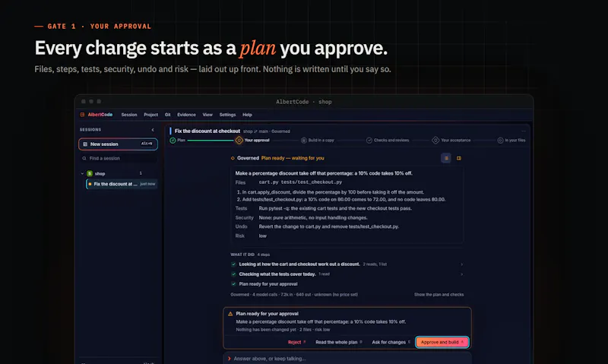Viewport: 608px width, 364px height.
Task: Click the prompt chevron in the answer box
Action: (230, 359)
